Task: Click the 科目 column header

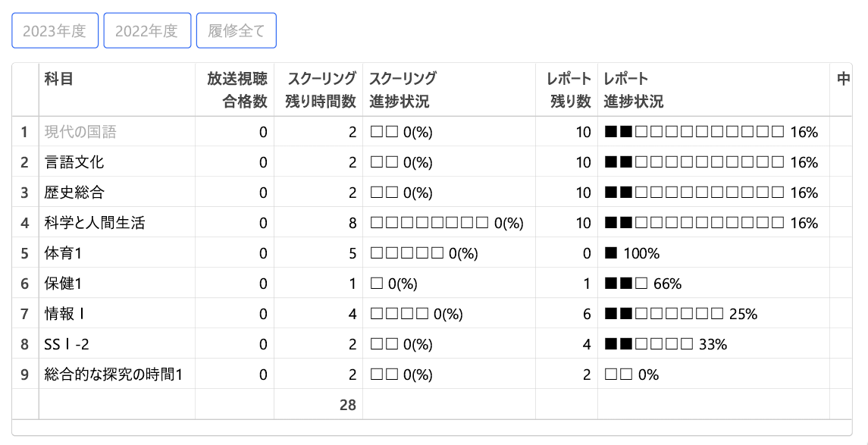Action: point(59,78)
